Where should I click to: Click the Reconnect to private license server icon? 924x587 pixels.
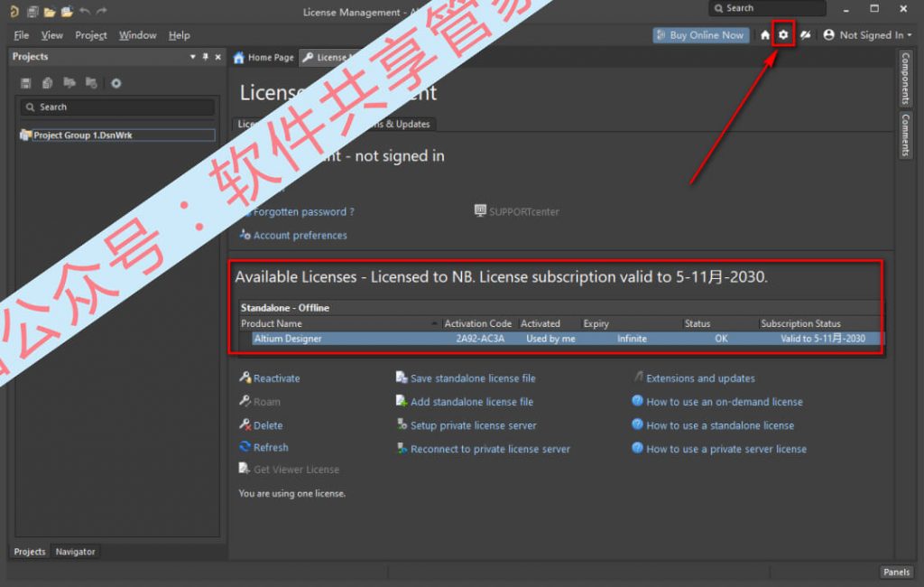pyautogui.click(x=402, y=448)
